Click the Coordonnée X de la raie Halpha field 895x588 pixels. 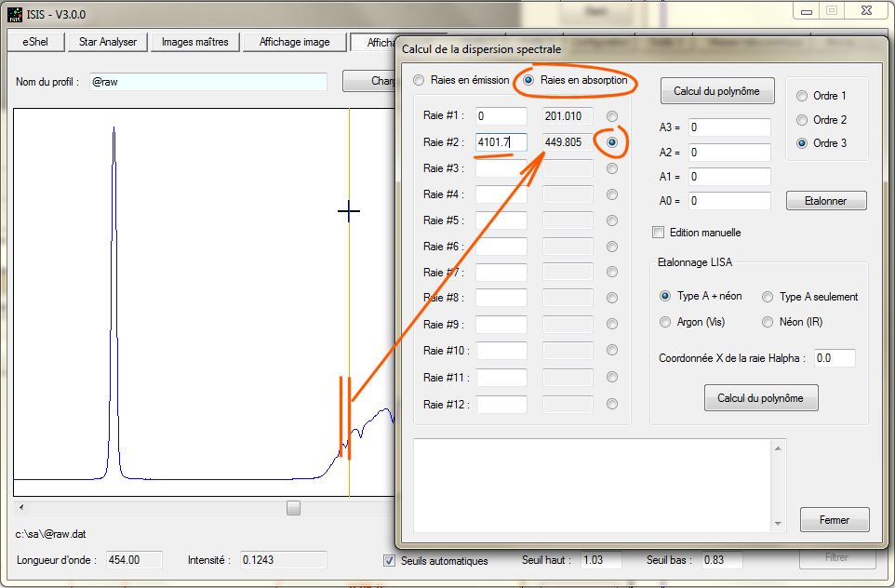coord(834,358)
